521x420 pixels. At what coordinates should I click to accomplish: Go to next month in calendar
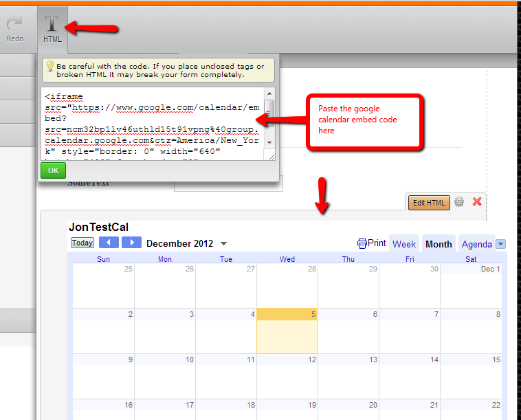pyautogui.click(x=131, y=243)
